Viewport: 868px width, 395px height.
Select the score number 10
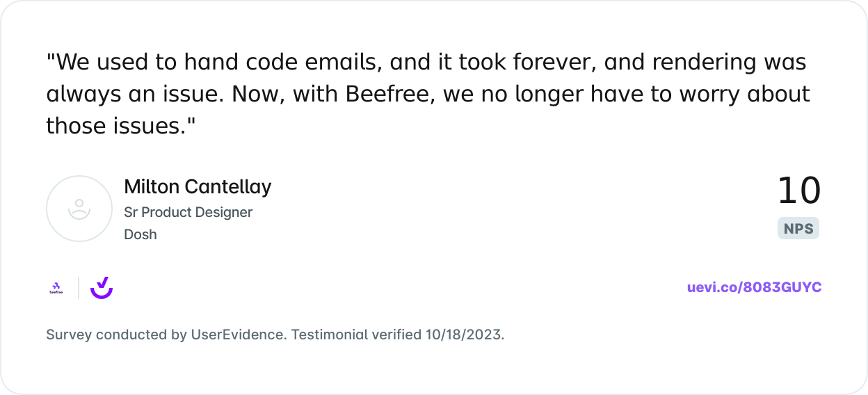pyautogui.click(x=798, y=191)
